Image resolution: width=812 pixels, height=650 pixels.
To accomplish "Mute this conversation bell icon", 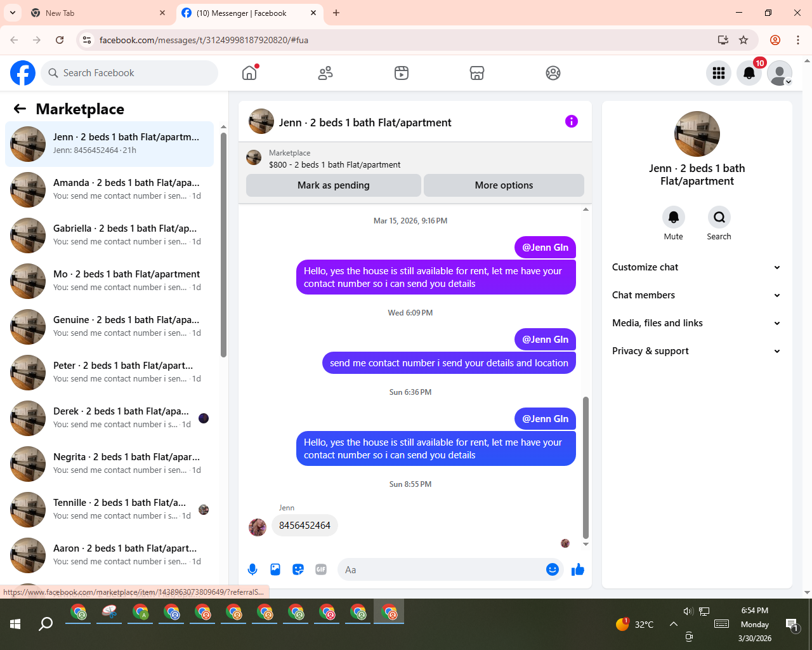I will (674, 217).
